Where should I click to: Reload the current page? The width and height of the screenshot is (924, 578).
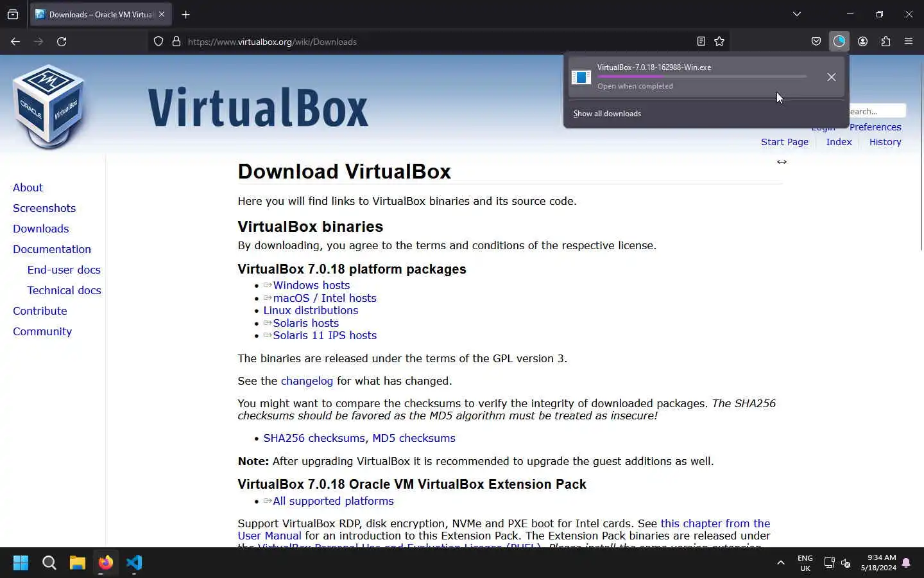click(62, 42)
